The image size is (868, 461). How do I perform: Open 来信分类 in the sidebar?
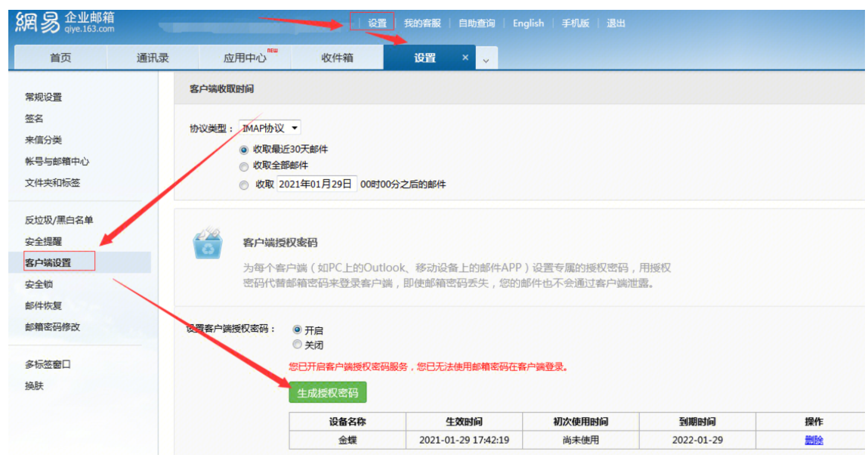coord(44,140)
